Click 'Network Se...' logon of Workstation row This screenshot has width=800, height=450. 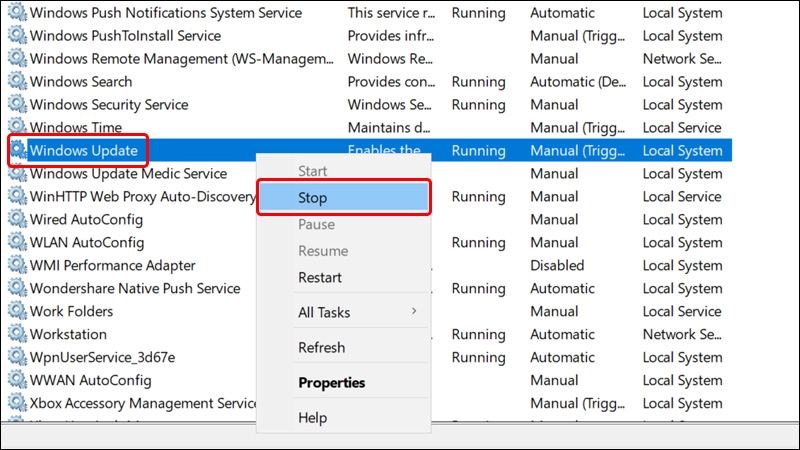click(x=682, y=334)
